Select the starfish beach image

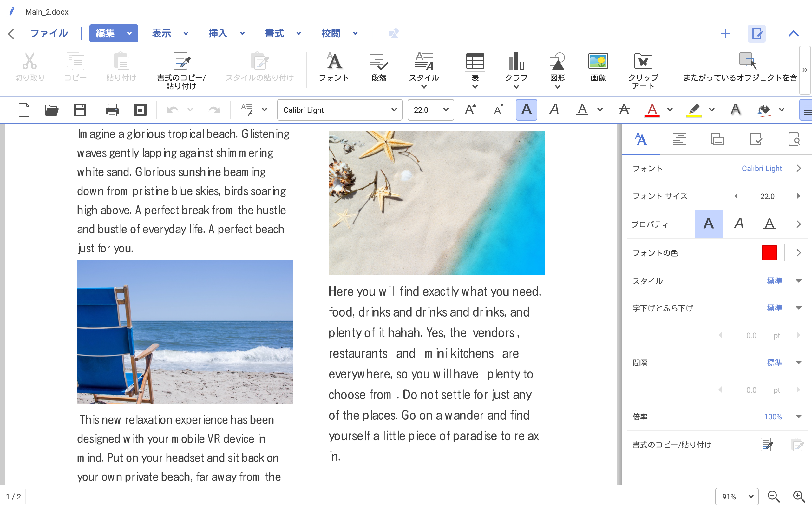click(x=436, y=203)
